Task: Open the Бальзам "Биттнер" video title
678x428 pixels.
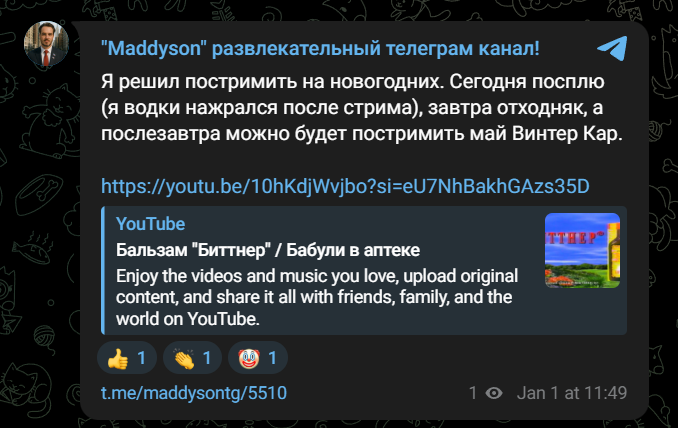Action: pos(268,250)
